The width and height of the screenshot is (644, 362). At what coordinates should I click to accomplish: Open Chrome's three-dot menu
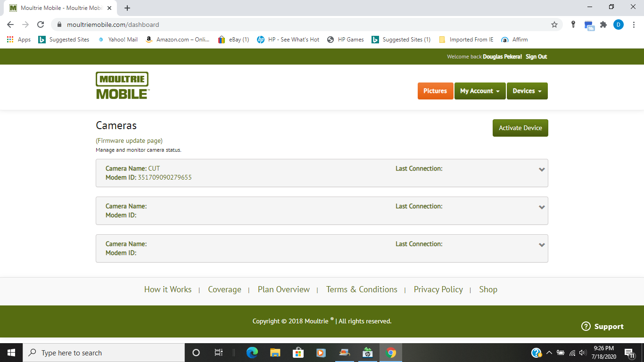point(634,25)
